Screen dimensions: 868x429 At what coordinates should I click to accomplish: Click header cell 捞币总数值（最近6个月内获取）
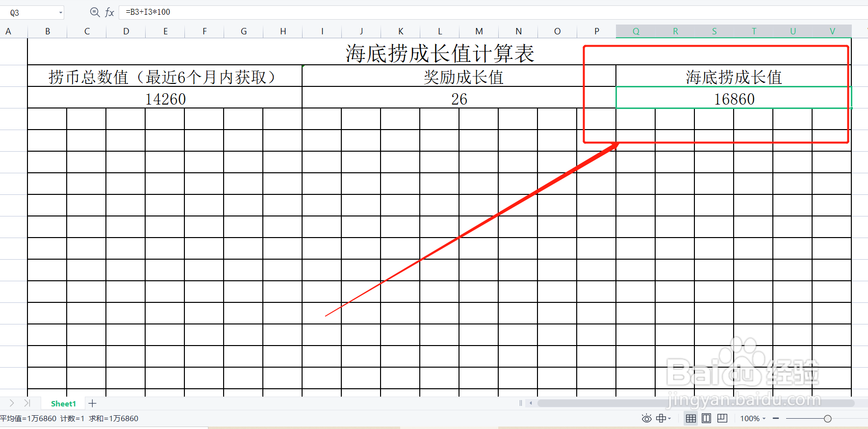[165, 76]
